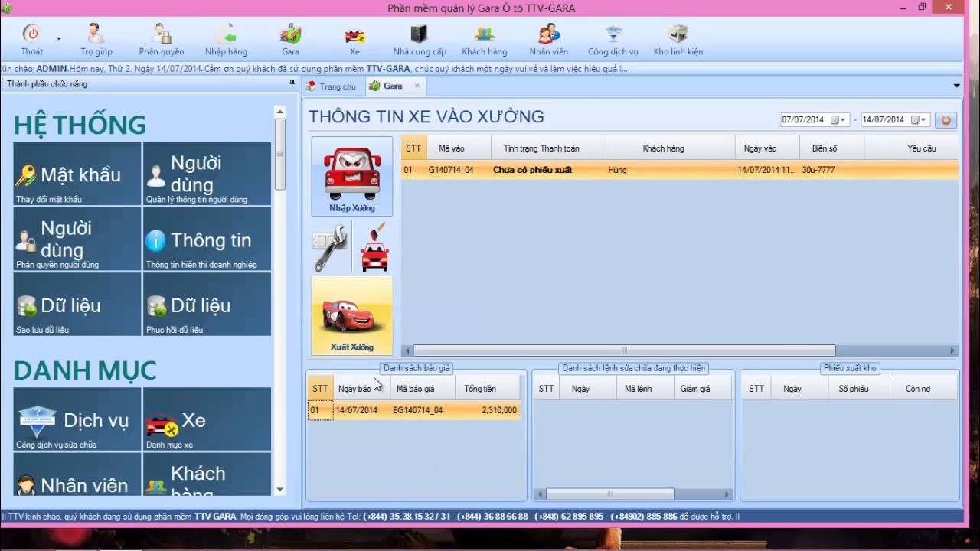Open Khách hàng from the toolbar
The width and height of the screenshot is (980, 551).
pos(483,38)
